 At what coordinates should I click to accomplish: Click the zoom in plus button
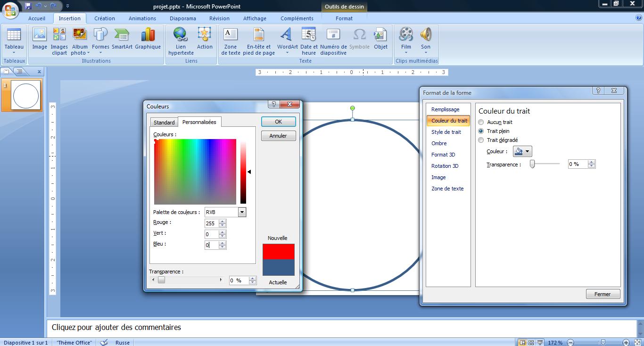[x=626, y=343]
